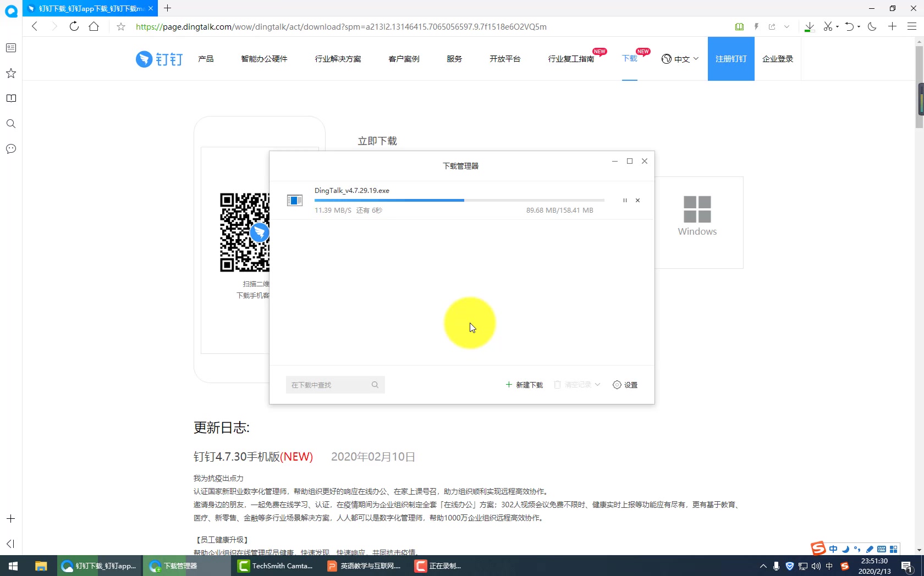Open the browser hamburger menu
This screenshot has height=576, width=924.
(912, 26)
